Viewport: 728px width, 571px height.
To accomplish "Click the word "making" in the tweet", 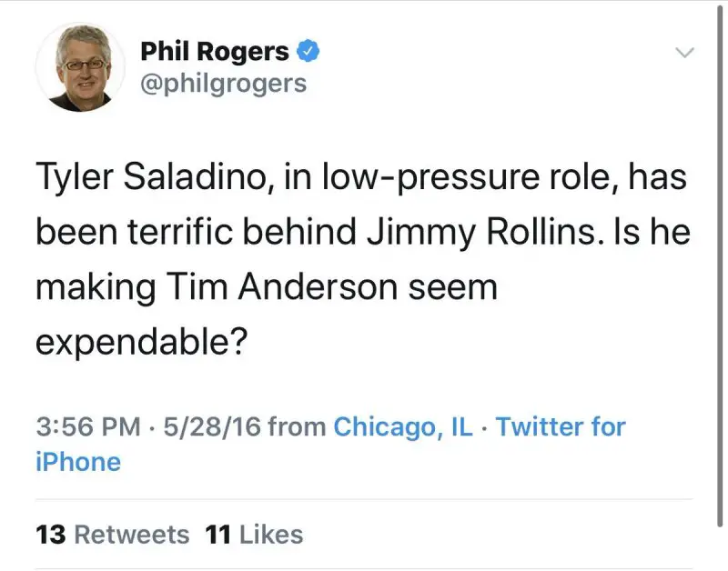I will point(88,289).
